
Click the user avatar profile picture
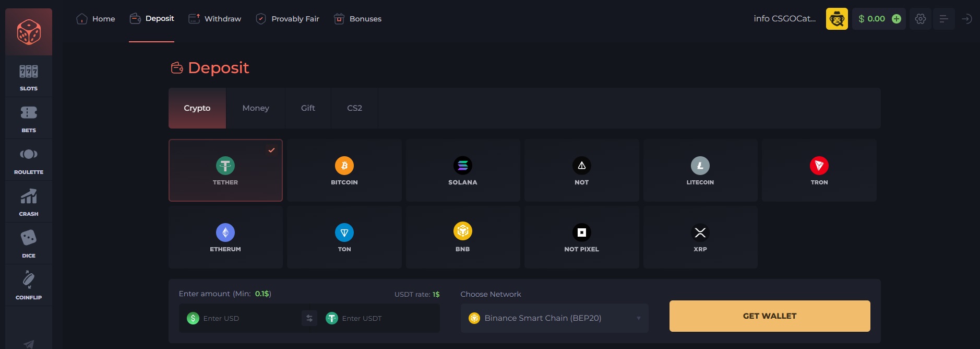click(836, 19)
